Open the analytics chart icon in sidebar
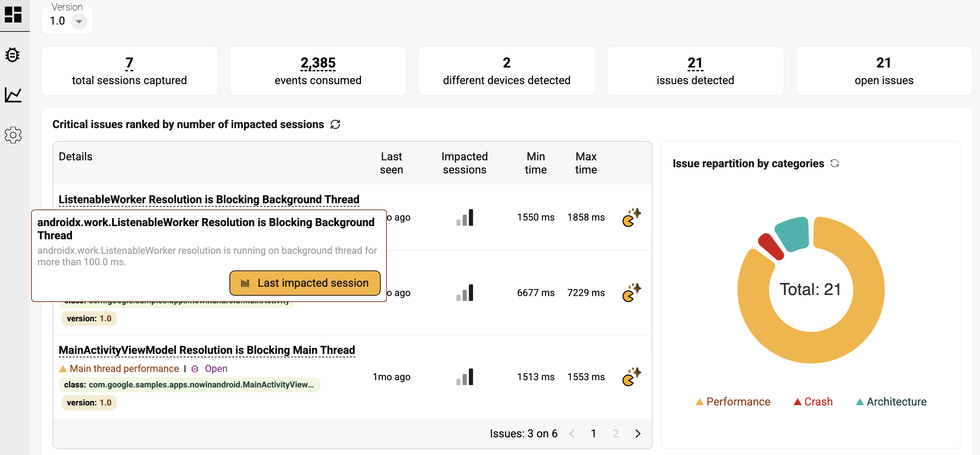Screen dimensions: 980x455 coord(13,95)
